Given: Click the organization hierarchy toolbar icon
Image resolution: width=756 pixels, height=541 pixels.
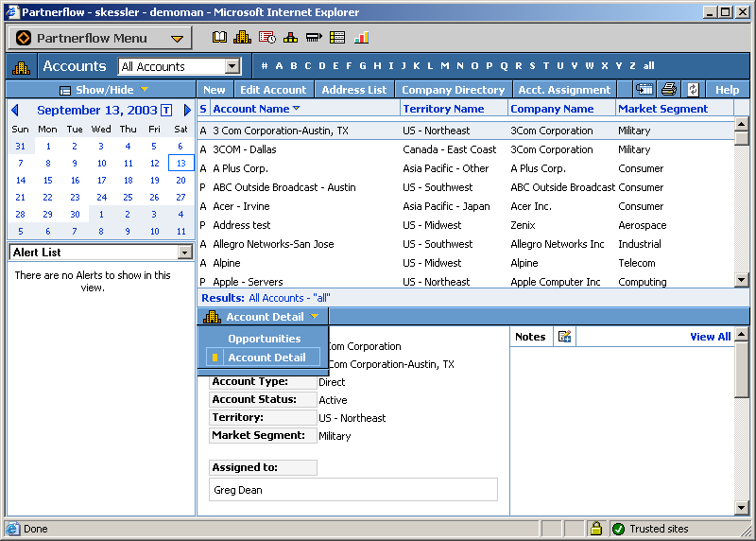Looking at the screenshot, I should pos(290,37).
